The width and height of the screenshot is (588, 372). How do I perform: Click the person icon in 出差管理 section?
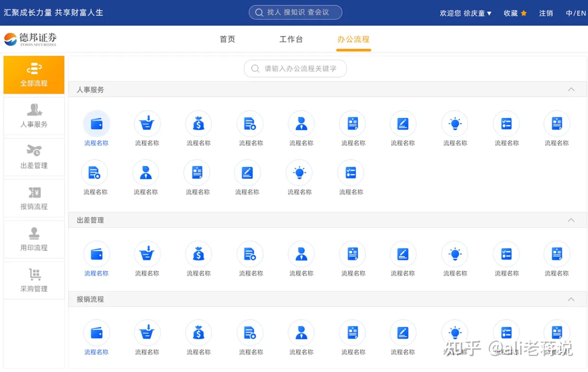(301, 254)
